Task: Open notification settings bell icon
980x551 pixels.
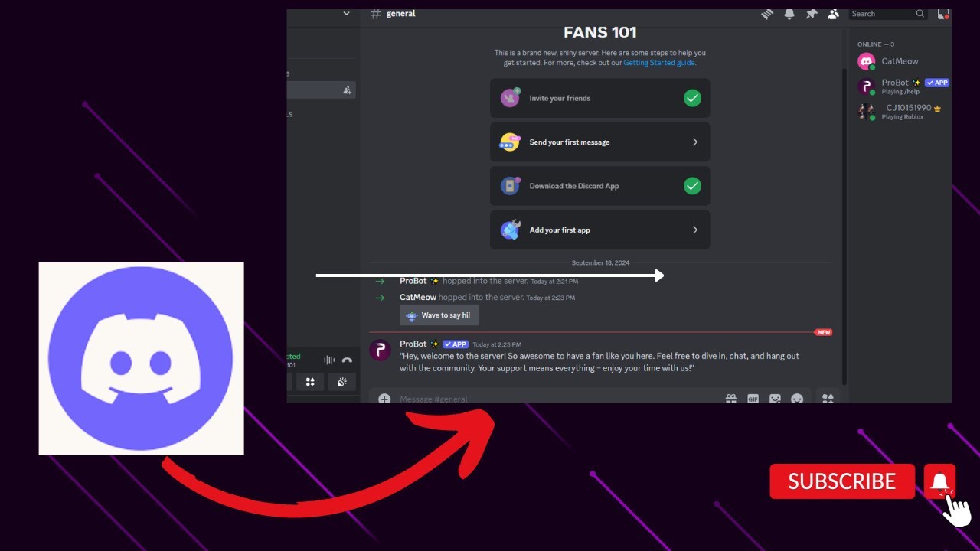Action: [x=789, y=14]
